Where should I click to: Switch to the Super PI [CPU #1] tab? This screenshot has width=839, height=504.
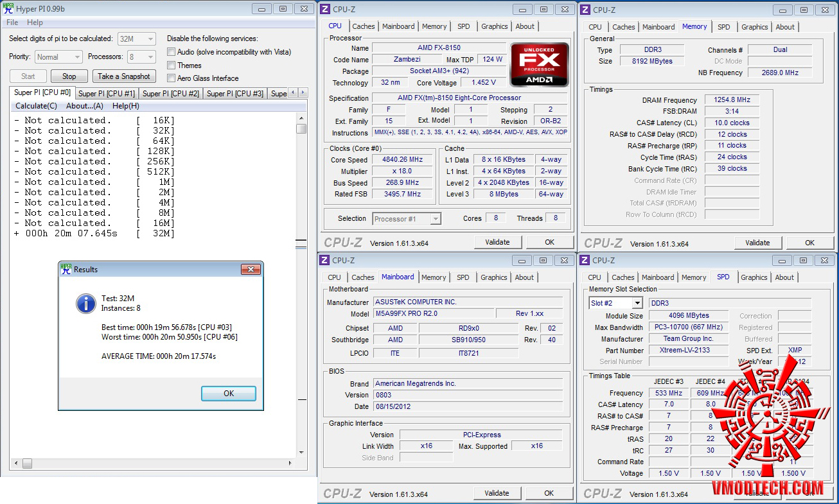tap(107, 94)
